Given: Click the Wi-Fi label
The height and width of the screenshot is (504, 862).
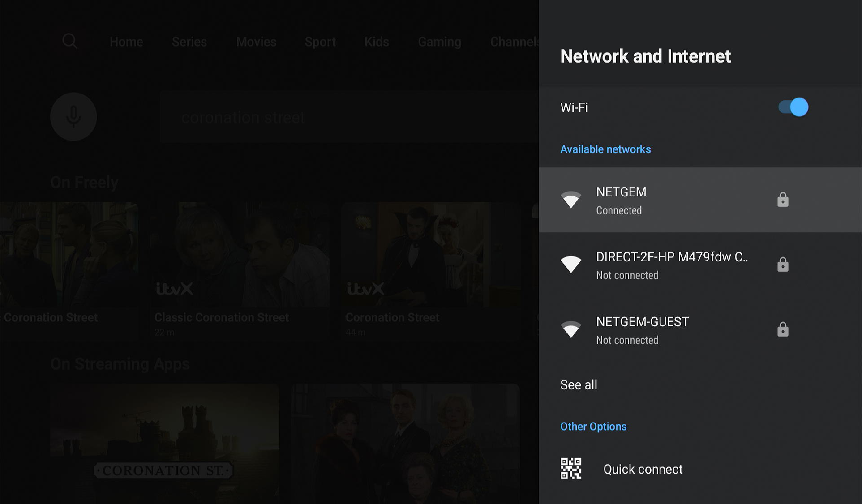Looking at the screenshot, I should (x=574, y=107).
